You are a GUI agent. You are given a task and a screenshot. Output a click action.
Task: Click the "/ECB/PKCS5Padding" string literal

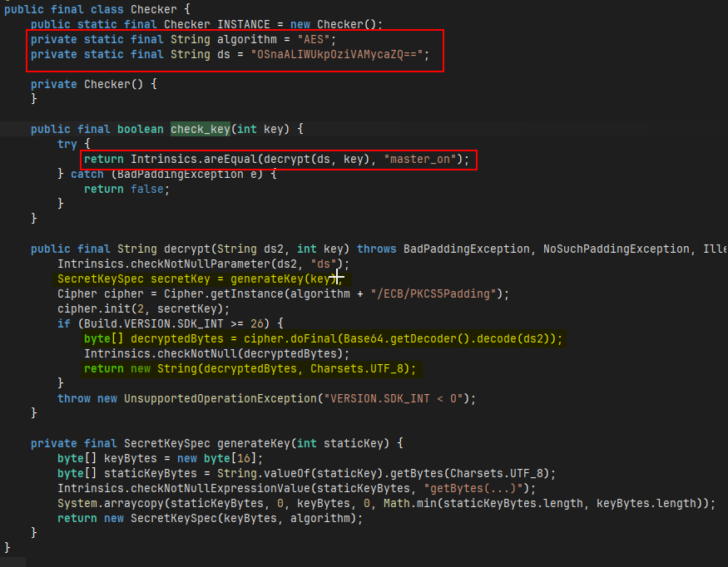coord(433,293)
